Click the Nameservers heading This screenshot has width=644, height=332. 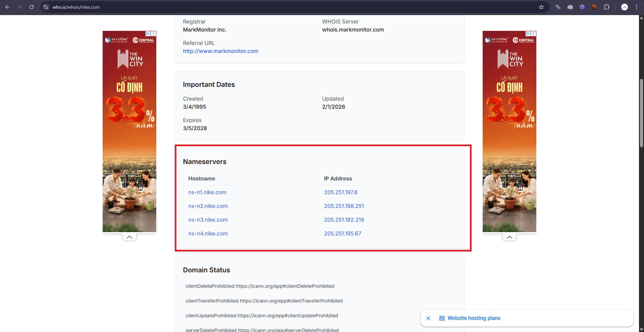[205, 162]
